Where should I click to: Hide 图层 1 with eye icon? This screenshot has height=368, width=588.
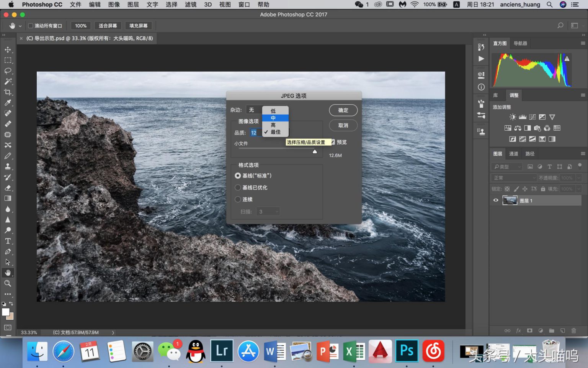tap(496, 200)
